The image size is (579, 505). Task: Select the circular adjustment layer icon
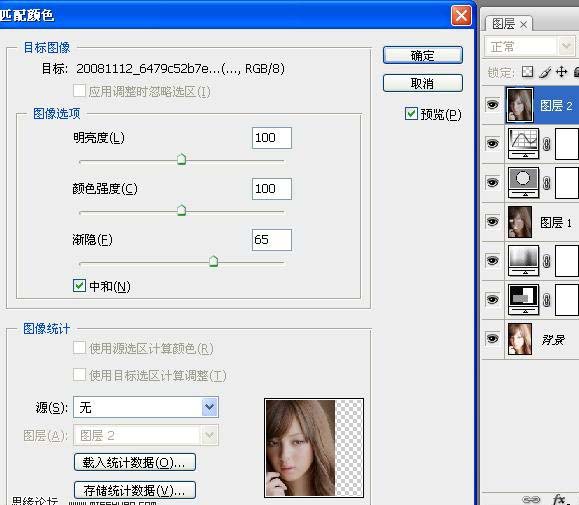523,182
